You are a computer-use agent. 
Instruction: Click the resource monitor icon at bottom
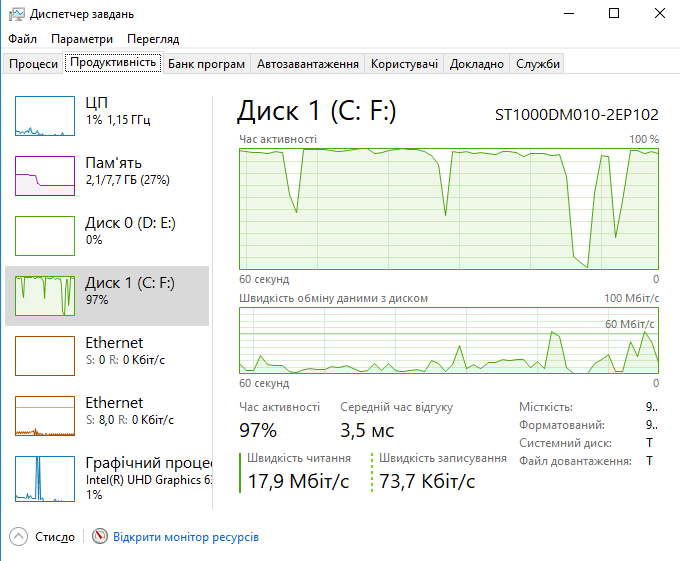[x=100, y=536]
